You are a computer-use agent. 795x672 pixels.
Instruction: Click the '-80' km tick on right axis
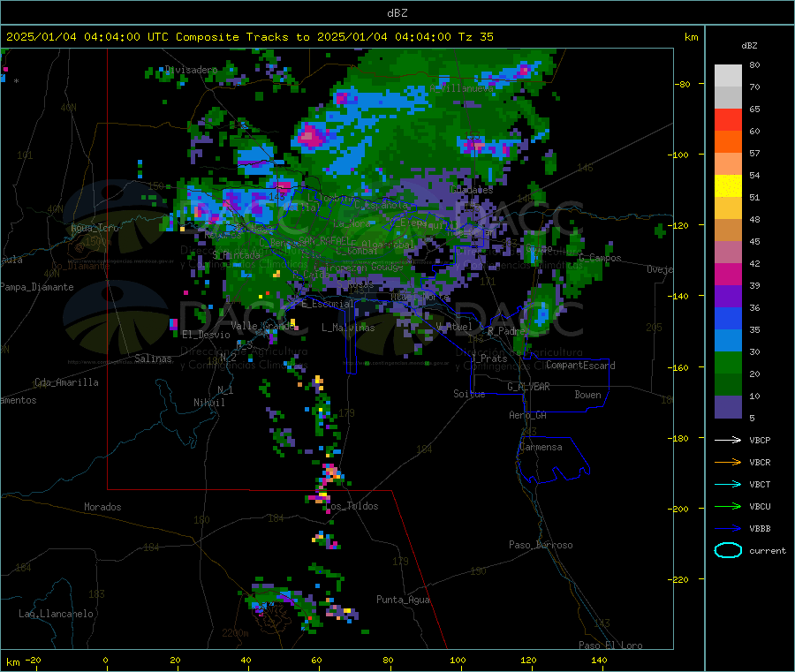[683, 84]
